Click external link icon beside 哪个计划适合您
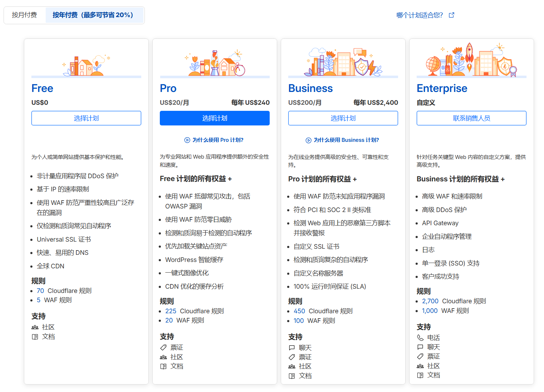Viewport: 544px width, 392px height. (452, 15)
